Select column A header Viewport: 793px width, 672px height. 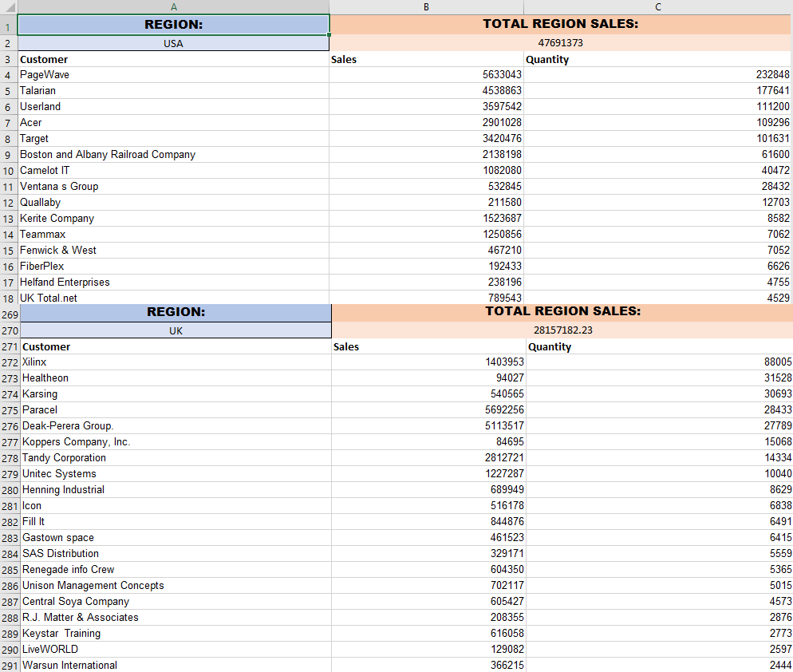click(173, 6)
